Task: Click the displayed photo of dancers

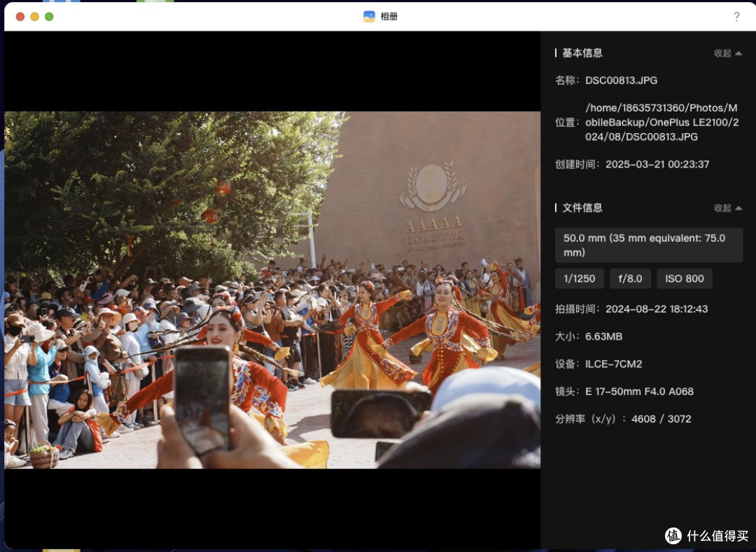Action: coord(272,290)
